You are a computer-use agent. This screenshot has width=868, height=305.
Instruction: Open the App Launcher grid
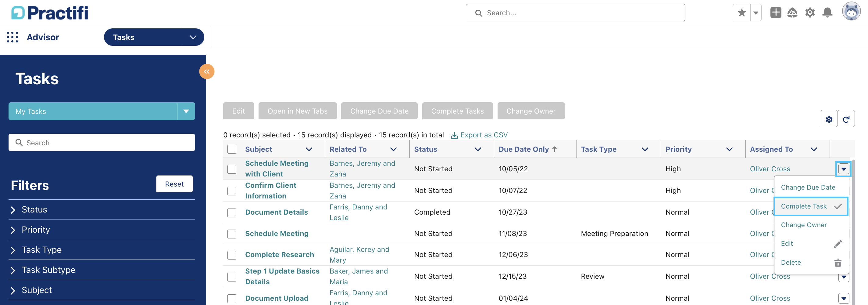pos(12,37)
